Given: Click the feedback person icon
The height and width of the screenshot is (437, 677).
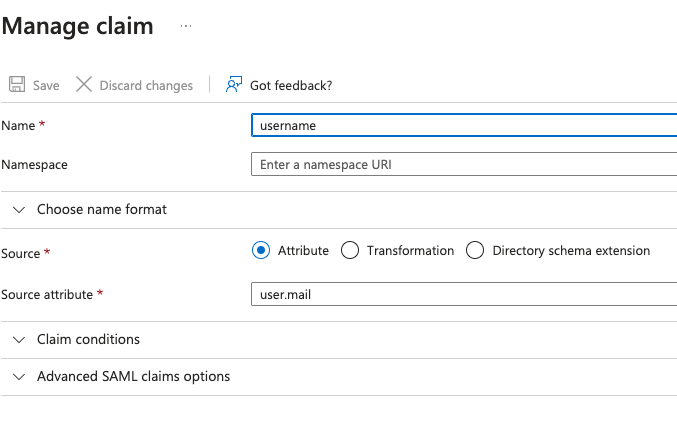Looking at the screenshot, I should (x=234, y=84).
